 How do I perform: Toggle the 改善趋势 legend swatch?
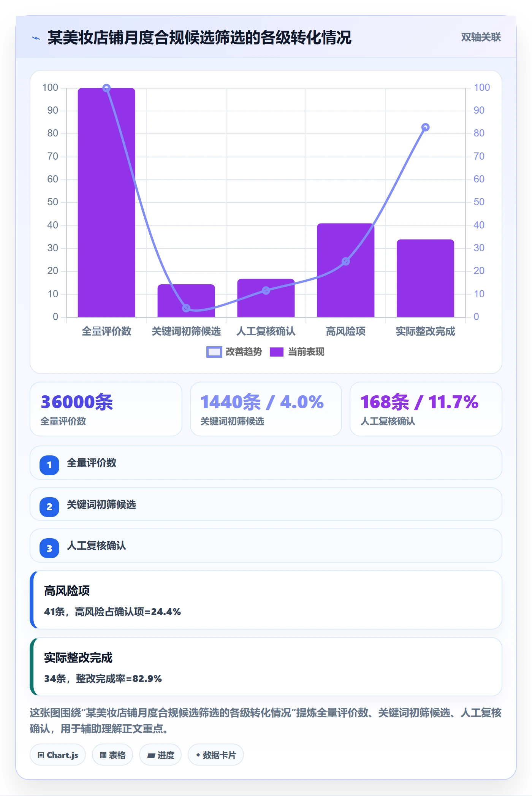214,352
